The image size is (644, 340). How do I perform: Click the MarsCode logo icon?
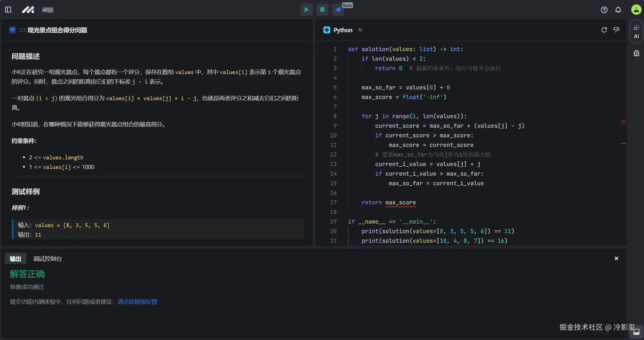point(28,10)
